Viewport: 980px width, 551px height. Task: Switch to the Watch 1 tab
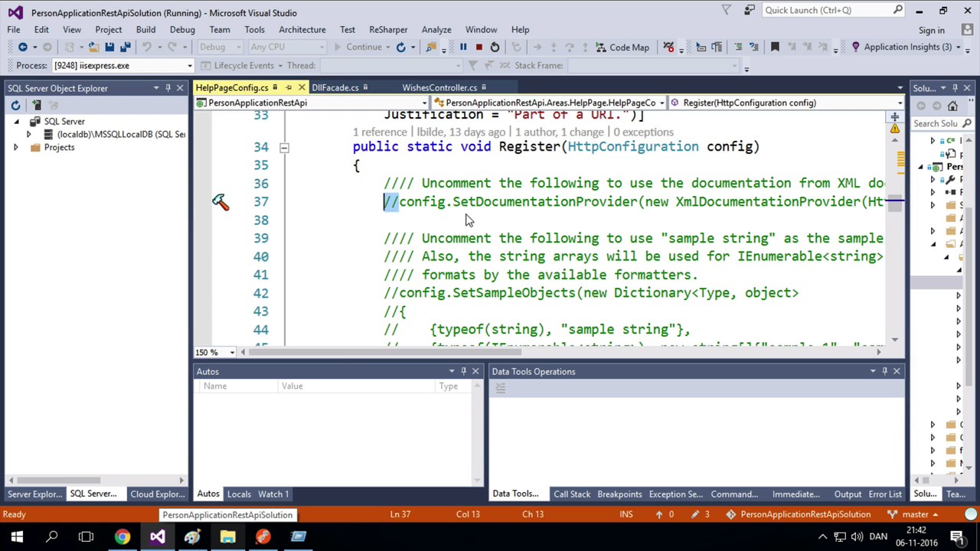(273, 494)
